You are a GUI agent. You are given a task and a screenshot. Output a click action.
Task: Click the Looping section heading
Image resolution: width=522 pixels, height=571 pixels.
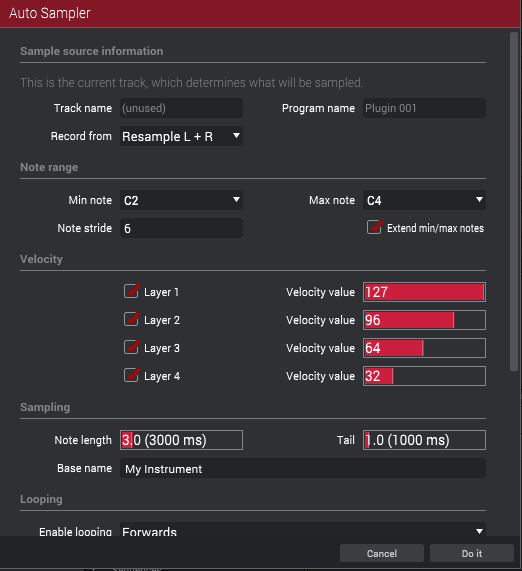click(x=41, y=499)
